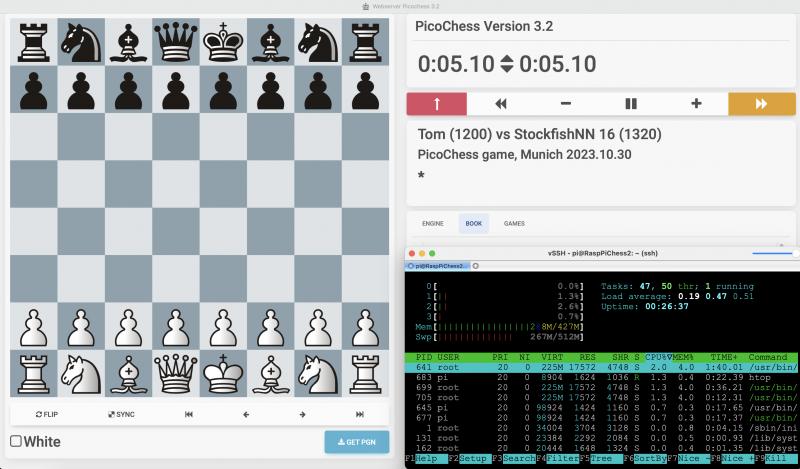Download game with GET PGN button
800x469 pixels.
[356, 442]
